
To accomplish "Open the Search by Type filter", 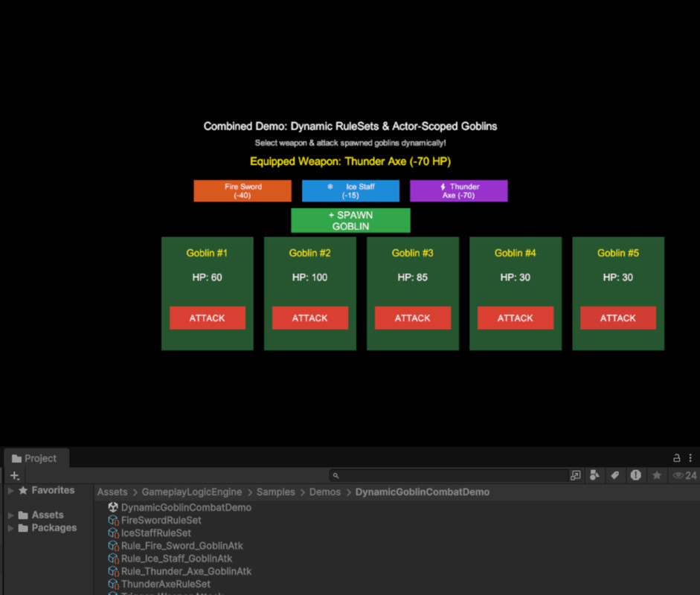I will (594, 475).
